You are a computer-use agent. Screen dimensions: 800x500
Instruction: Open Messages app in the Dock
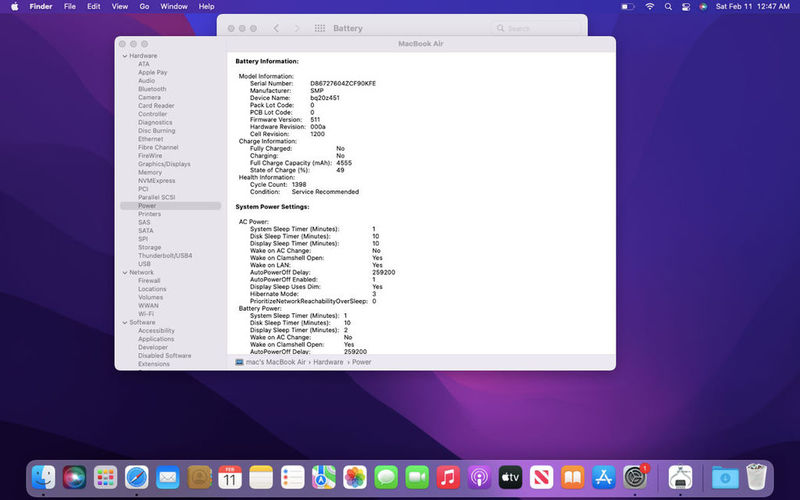[x=386, y=478]
